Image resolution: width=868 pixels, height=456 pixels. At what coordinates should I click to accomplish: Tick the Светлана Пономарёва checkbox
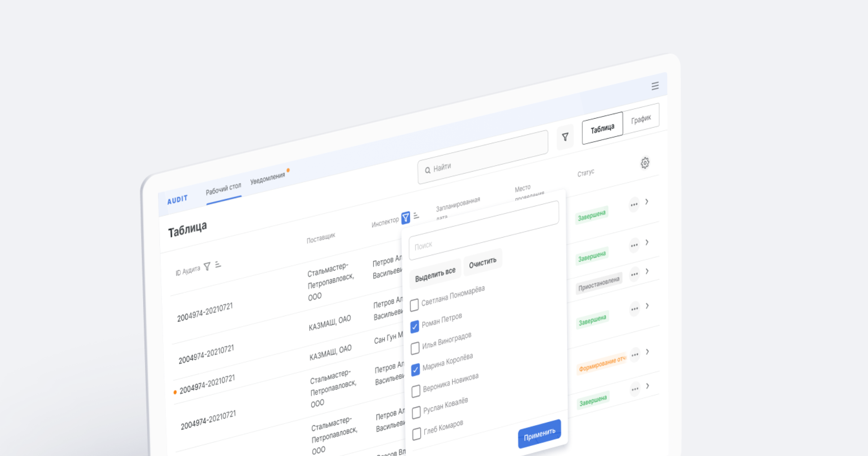pos(414,305)
